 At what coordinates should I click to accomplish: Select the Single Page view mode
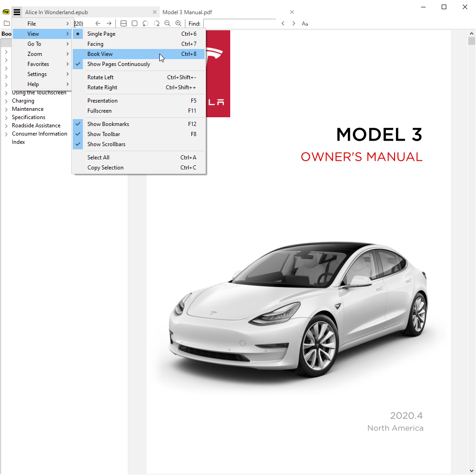coord(101,34)
